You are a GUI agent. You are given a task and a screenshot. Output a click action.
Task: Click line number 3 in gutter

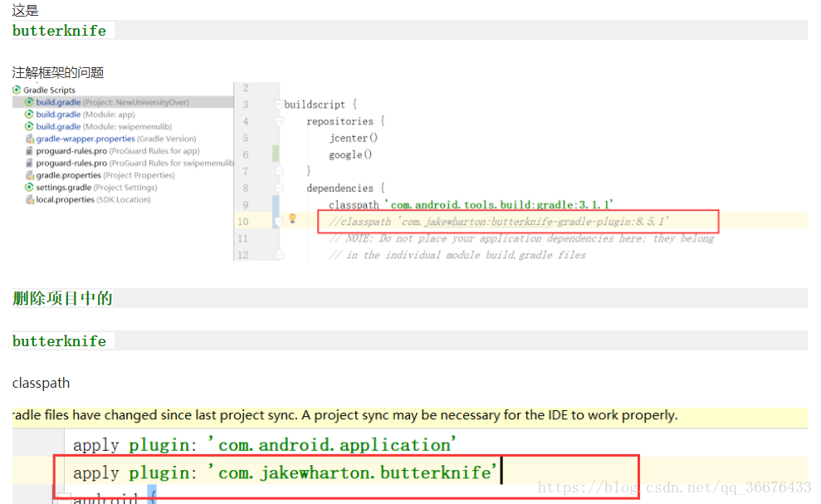coord(246,105)
